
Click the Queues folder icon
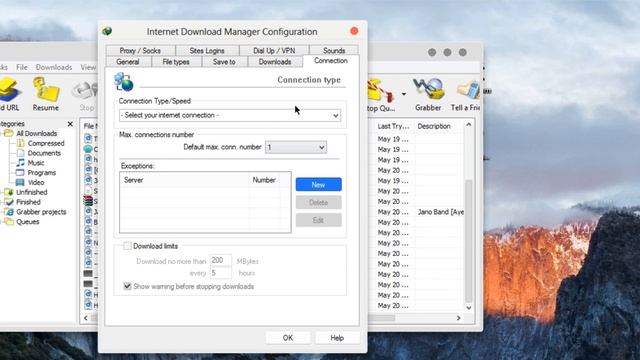coord(9,222)
